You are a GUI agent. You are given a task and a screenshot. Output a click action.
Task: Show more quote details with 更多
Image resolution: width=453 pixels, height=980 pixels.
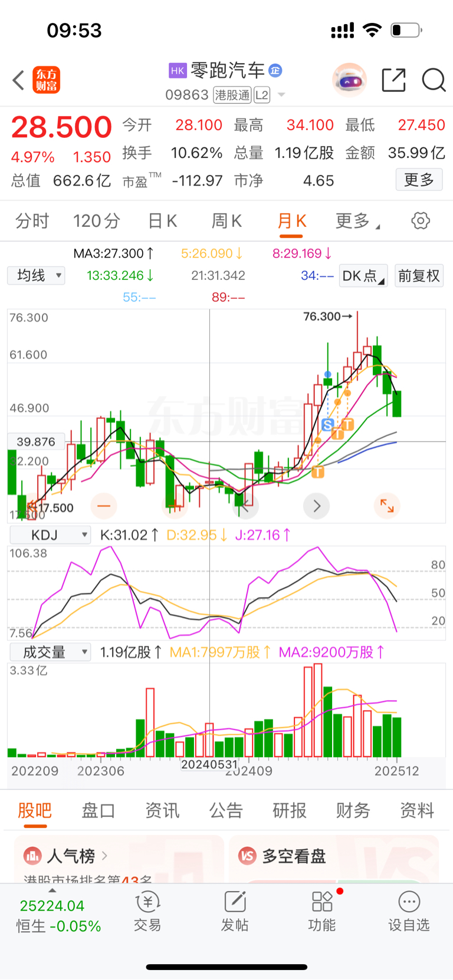point(419,180)
